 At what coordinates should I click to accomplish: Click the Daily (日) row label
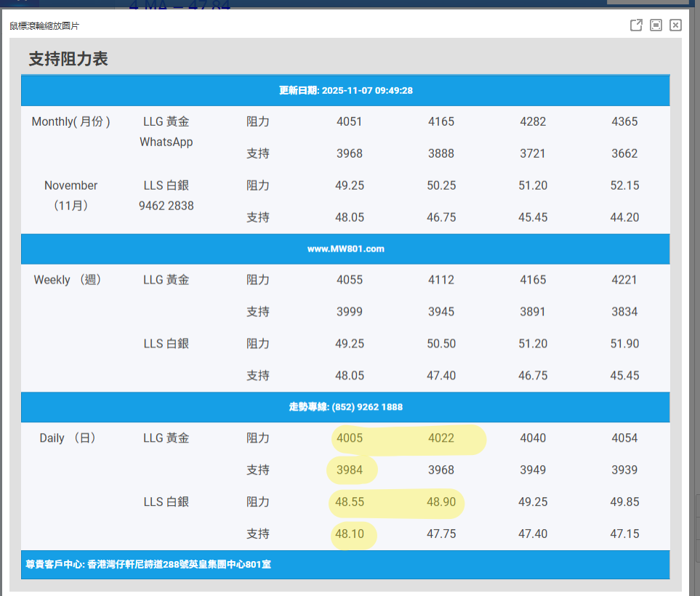68,438
